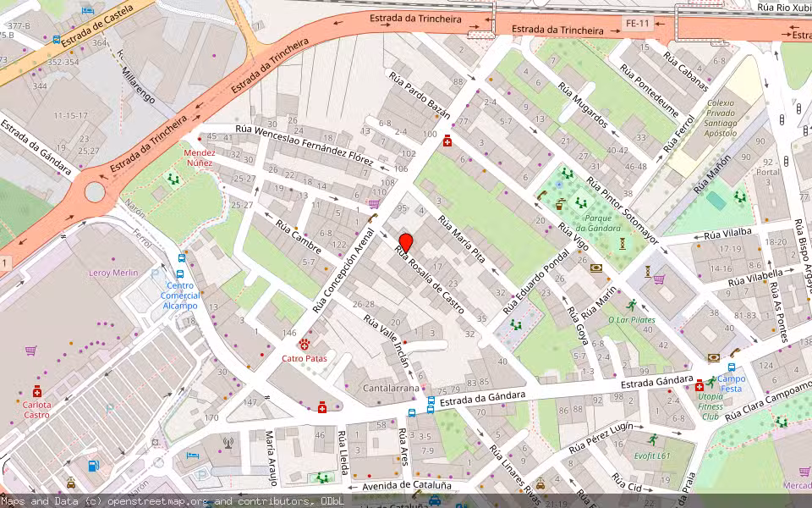Select the Rúa Mañón street label
This screenshot has height=508, width=812.
[711, 174]
